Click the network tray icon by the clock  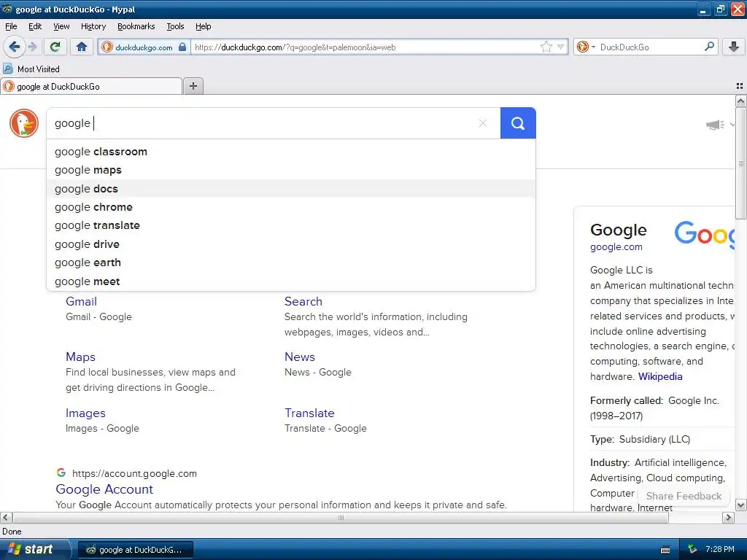click(692, 549)
